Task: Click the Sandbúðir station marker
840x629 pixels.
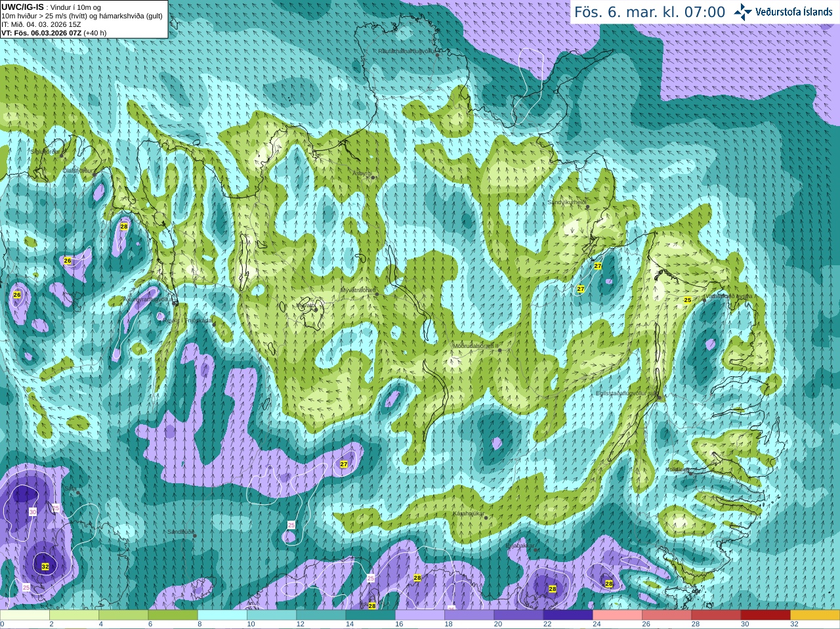Action: click(195, 536)
